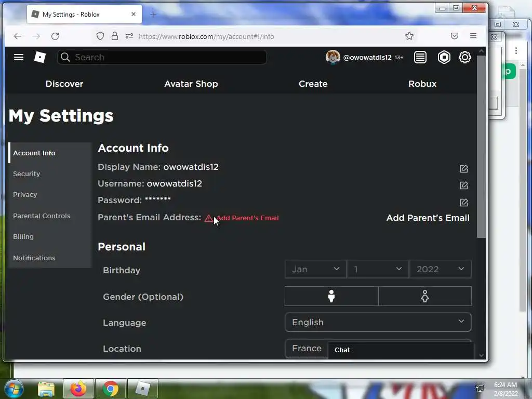Click the scrollbar down arrow in Firefox
The height and width of the screenshot is (399, 532).
(481, 355)
